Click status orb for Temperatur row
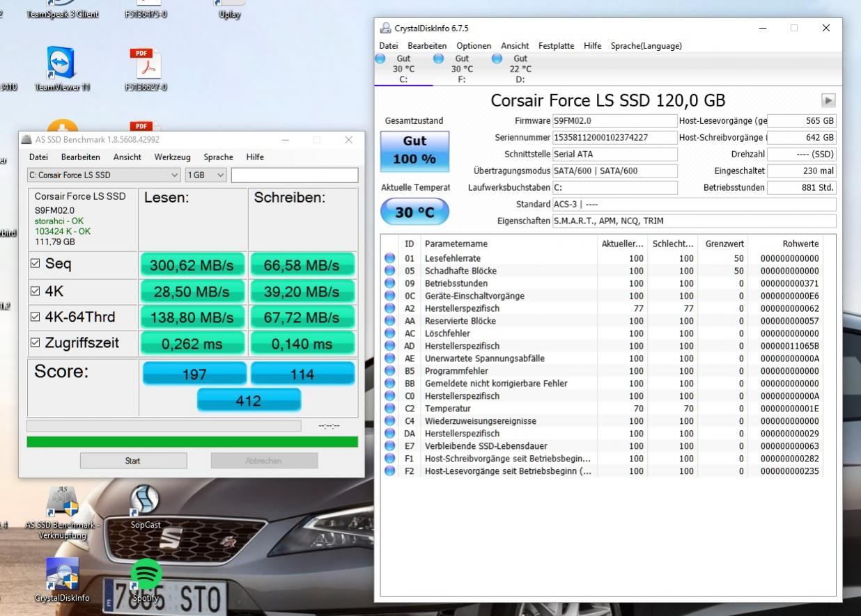 (x=390, y=409)
